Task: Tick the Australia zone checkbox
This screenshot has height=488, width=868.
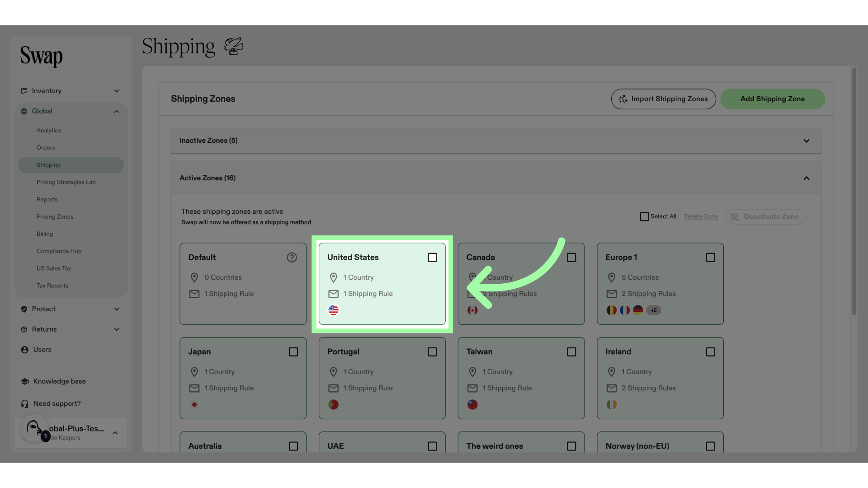Action: click(x=293, y=446)
